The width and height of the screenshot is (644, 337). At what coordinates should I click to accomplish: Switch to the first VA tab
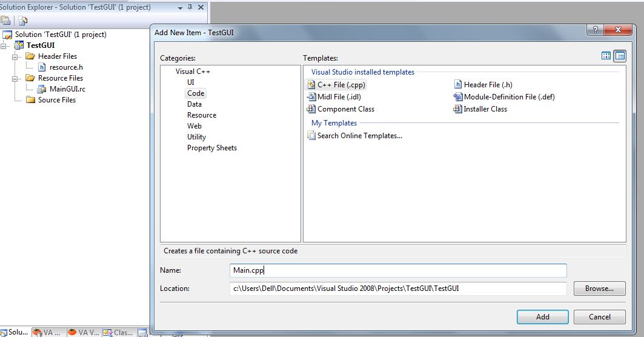pyautogui.click(x=47, y=333)
